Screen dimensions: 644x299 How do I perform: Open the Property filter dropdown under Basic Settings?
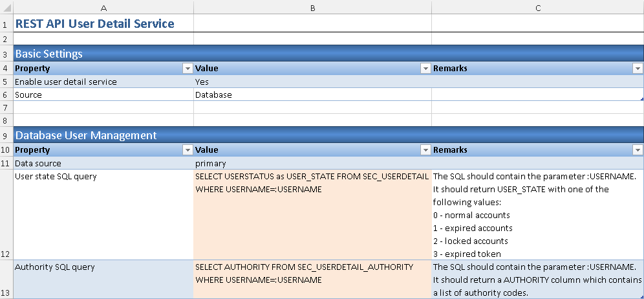(188, 69)
